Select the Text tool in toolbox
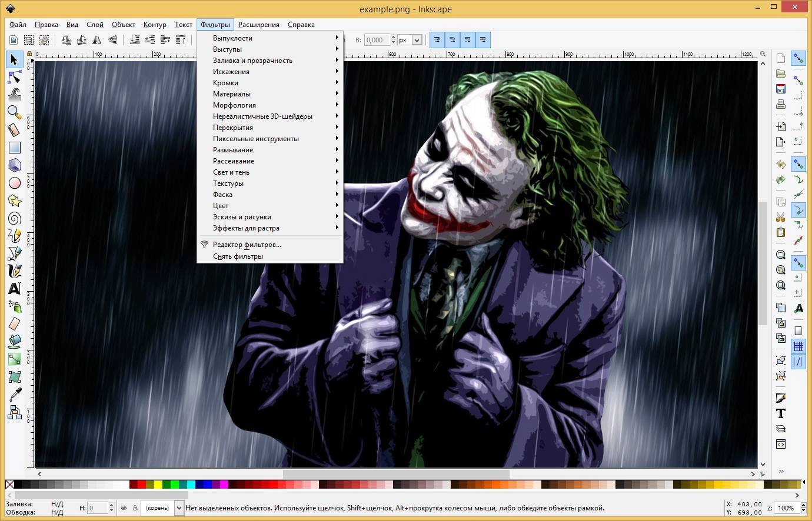This screenshot has height=521, width=812. pyautogui.click(x=14, y=289)
